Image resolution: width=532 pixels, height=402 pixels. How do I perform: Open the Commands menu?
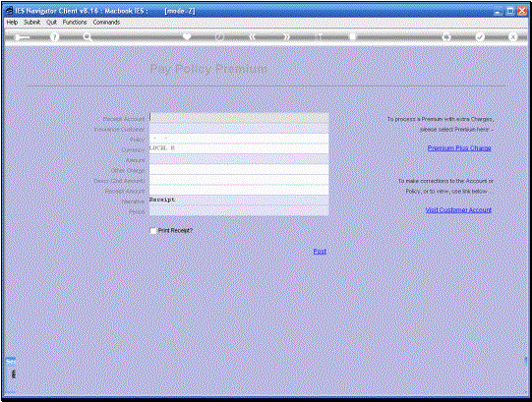click(x=106, y=22)
